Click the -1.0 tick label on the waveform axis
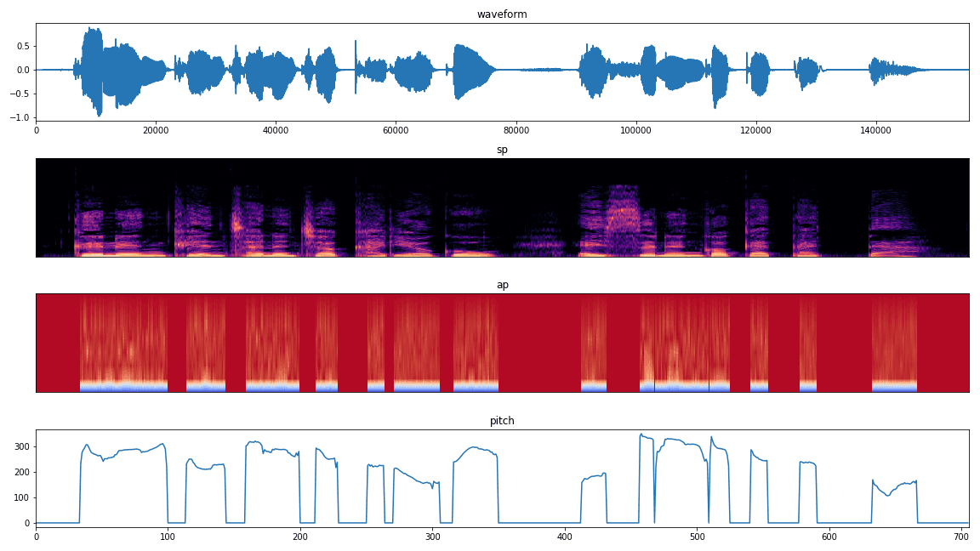 [21, 116]
